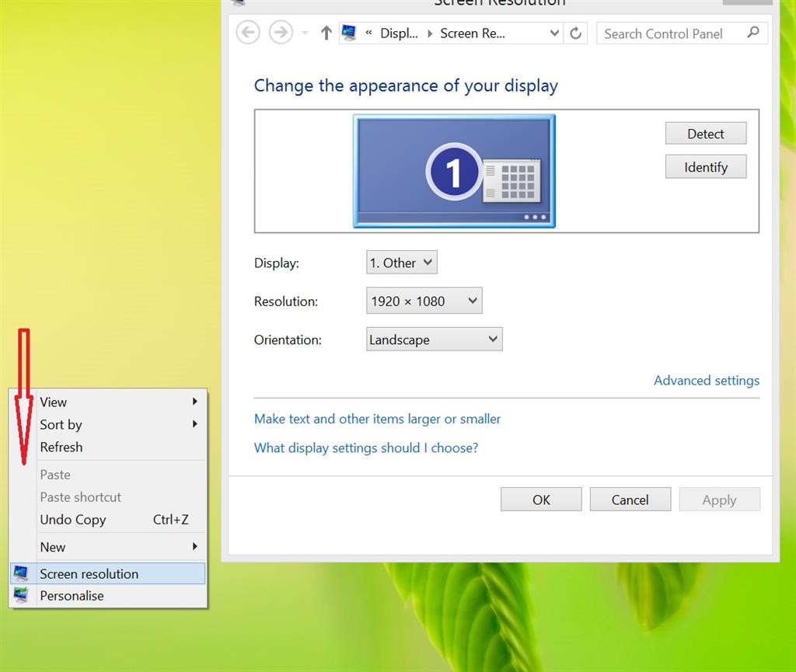Screen dimensions: 796x672
Task: Choose Undo Copy in context menu
Action: point(107,519)
